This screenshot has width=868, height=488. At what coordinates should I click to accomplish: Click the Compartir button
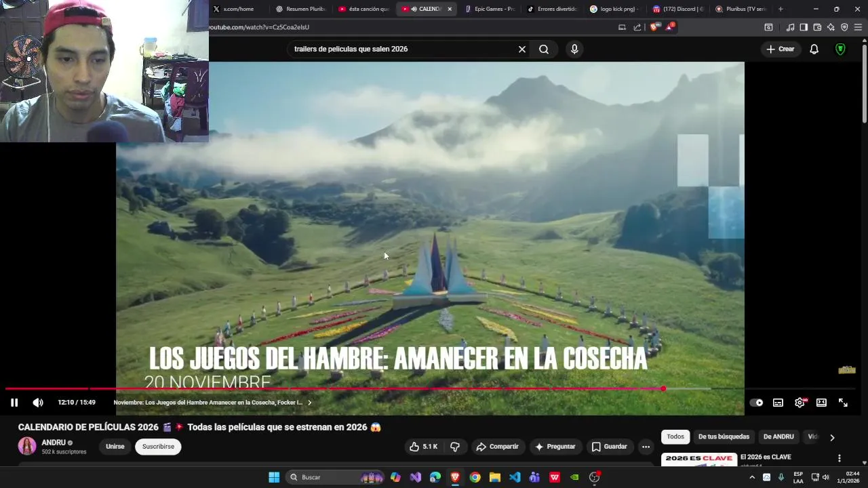pyautogui.click(x=497, y=447)
